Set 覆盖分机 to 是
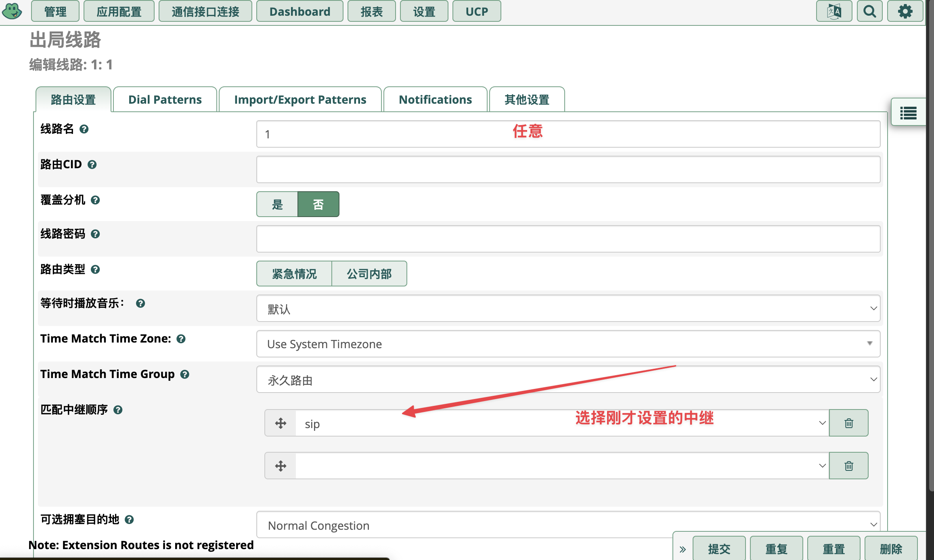 [x=277, y=204]
